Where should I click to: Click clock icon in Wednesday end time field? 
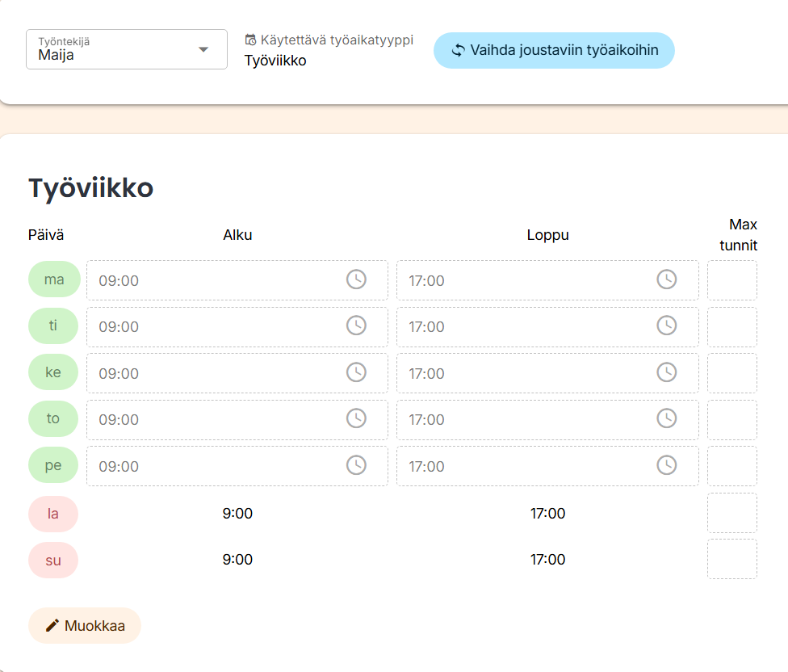(x=666, y=372)
